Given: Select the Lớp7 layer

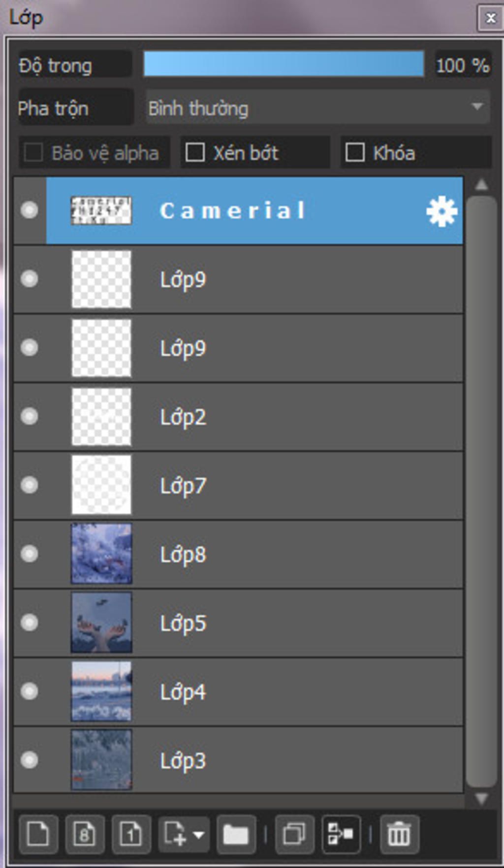Looking at the screenshot, I should (x=238, y=485).
